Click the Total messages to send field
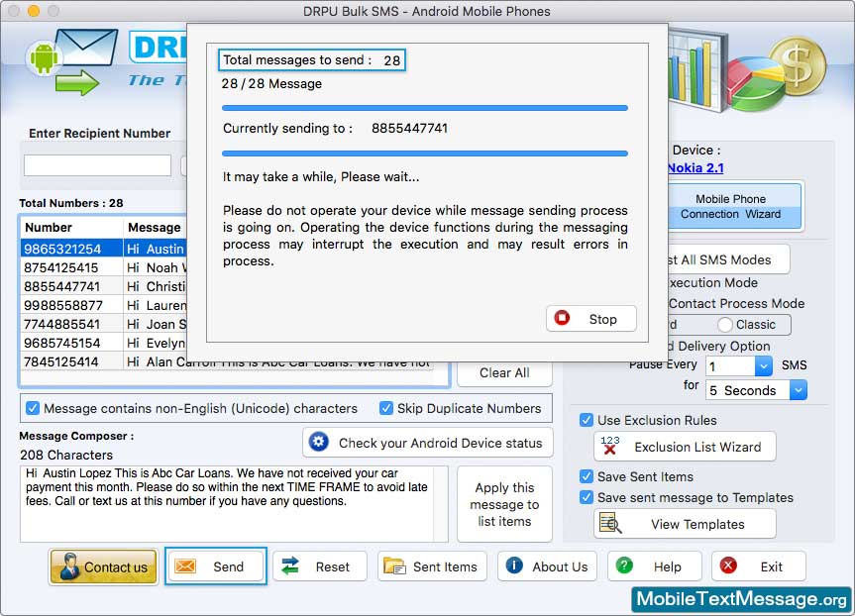 (x=312, y=60)
